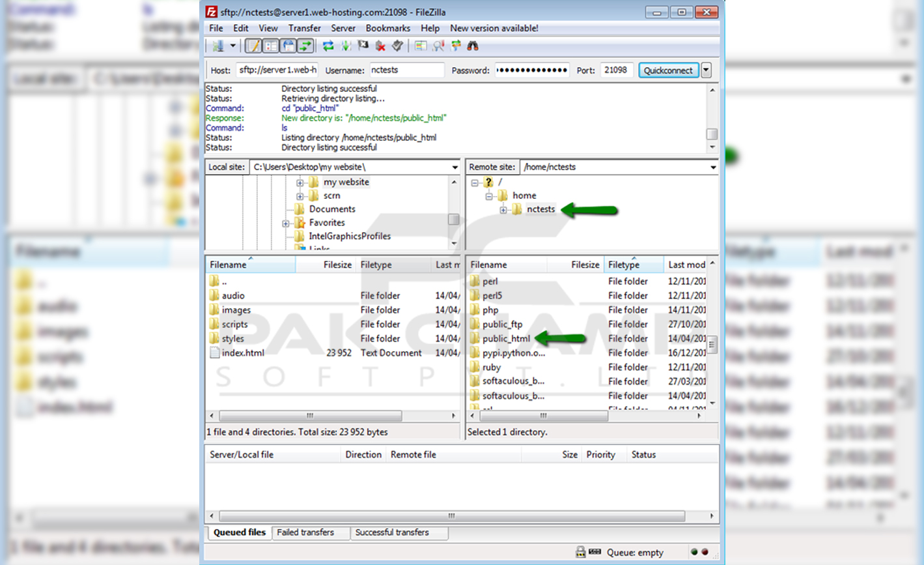
Task: Click the scripts folder icon in local list
Action: click(215, 325)
